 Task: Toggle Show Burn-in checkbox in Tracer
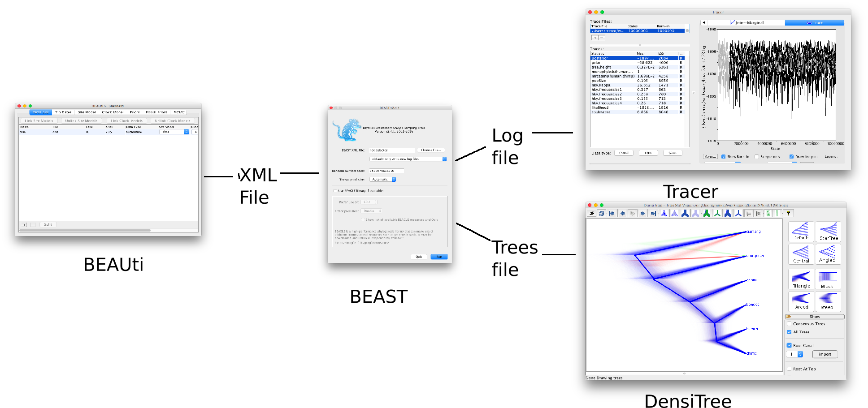tap(724, 157)
